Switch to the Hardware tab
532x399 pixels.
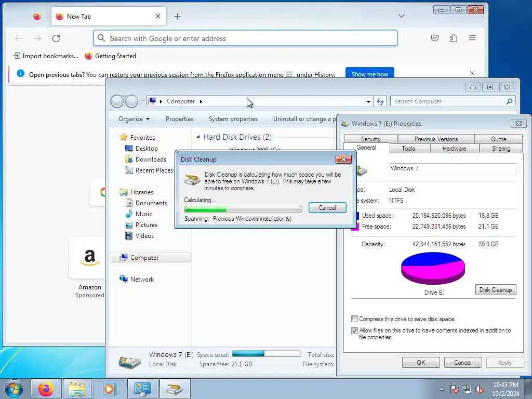454,148
